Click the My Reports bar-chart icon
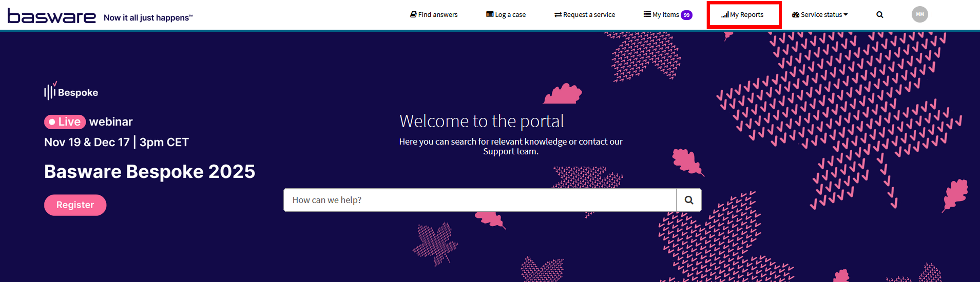The width and height of the screenshot is (980, 282). (x=725, y=15)
